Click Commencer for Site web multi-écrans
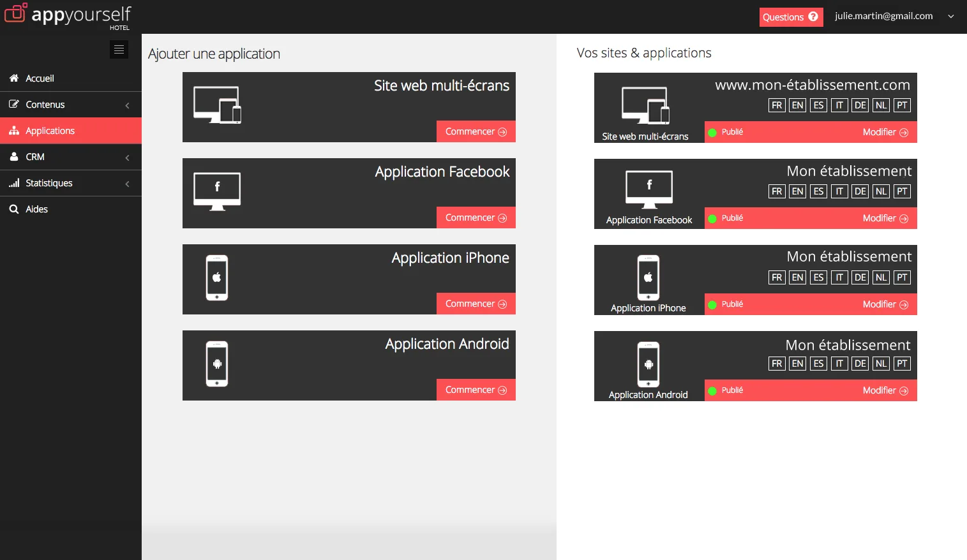The image size is (967, 560). coord(476,131)
